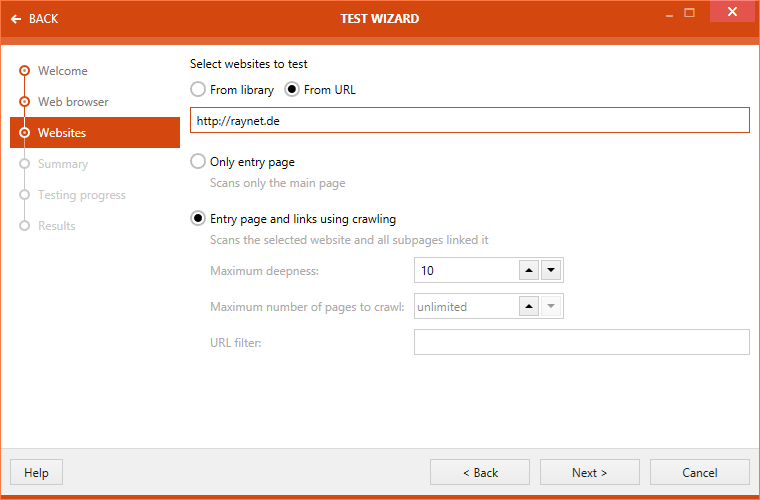
Task: Decrease Maximum deepness with down arrow
Action: pos(551,271)
